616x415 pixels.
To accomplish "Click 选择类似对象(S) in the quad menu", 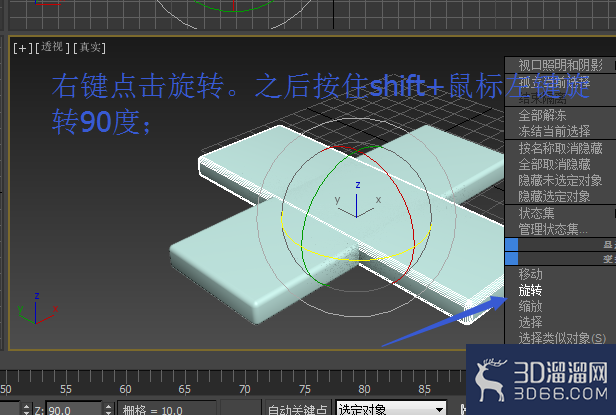I will 562,338.
